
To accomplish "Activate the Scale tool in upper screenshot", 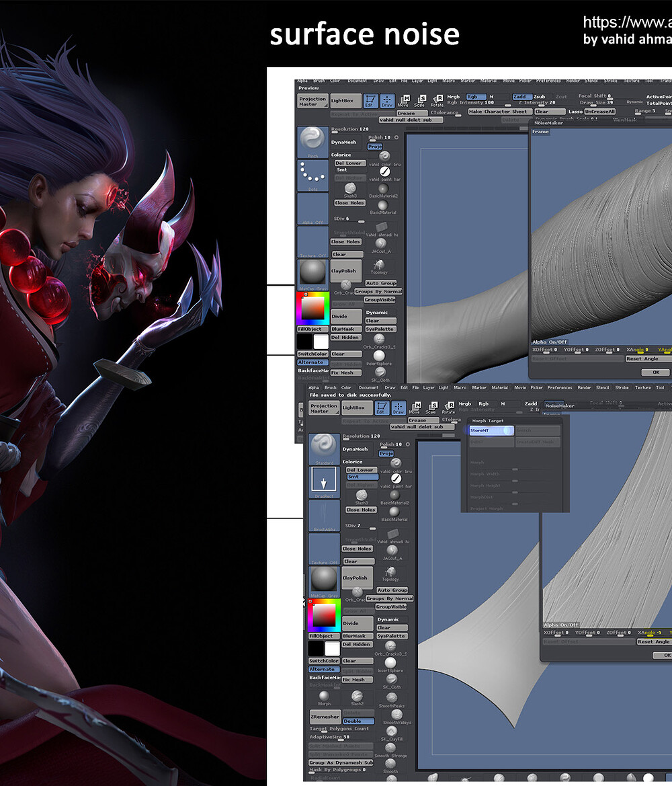I will point(420,101).
